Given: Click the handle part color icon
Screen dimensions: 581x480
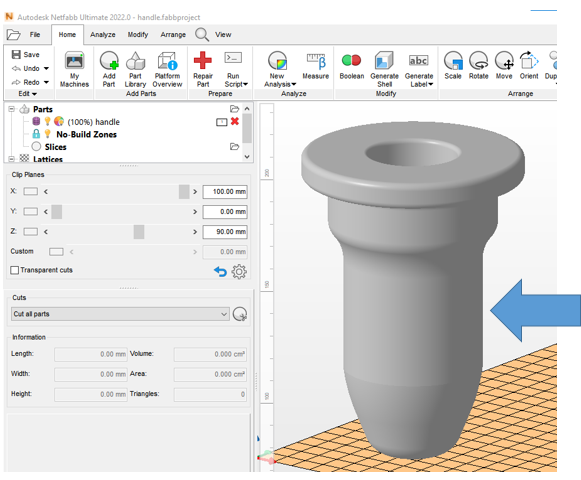Looking at the screenshot, I should [59, 121].
